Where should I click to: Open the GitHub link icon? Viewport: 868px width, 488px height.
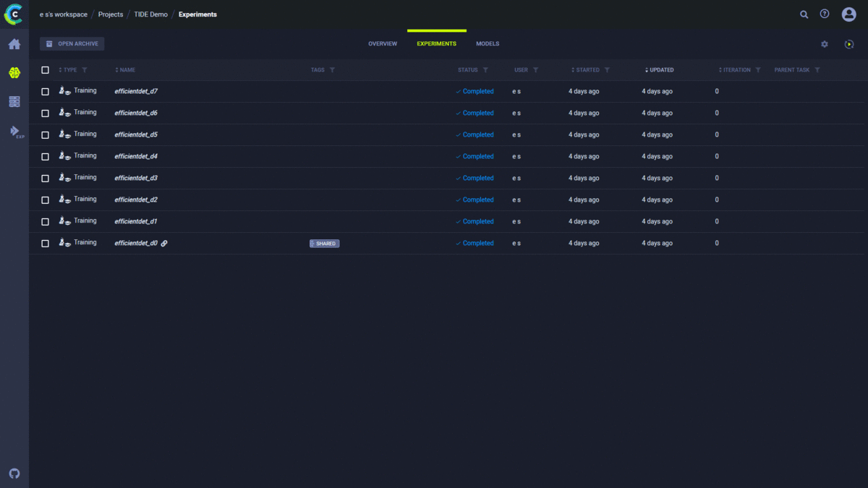pyautogui.click(x=14, y=474)
